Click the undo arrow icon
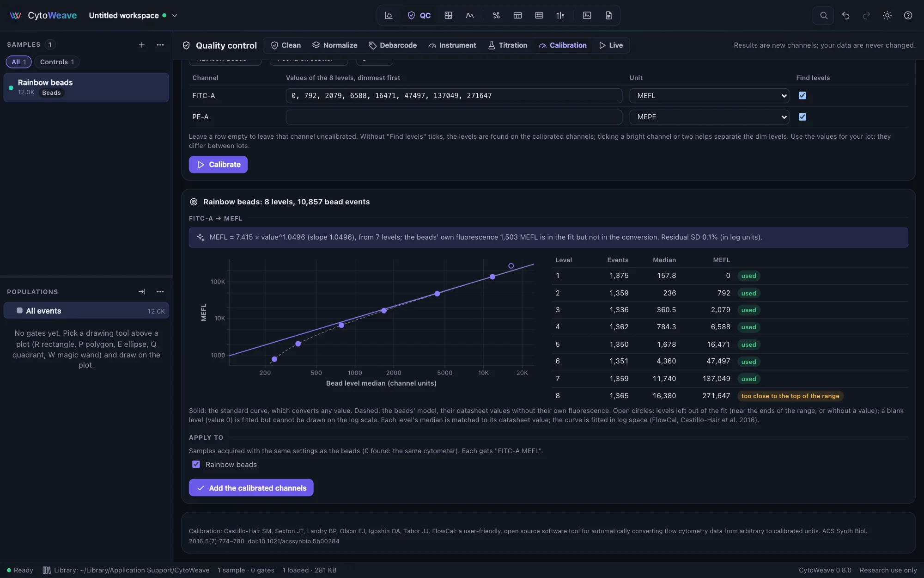The height and width of the screenshot is (578, 924). point(845,15)
